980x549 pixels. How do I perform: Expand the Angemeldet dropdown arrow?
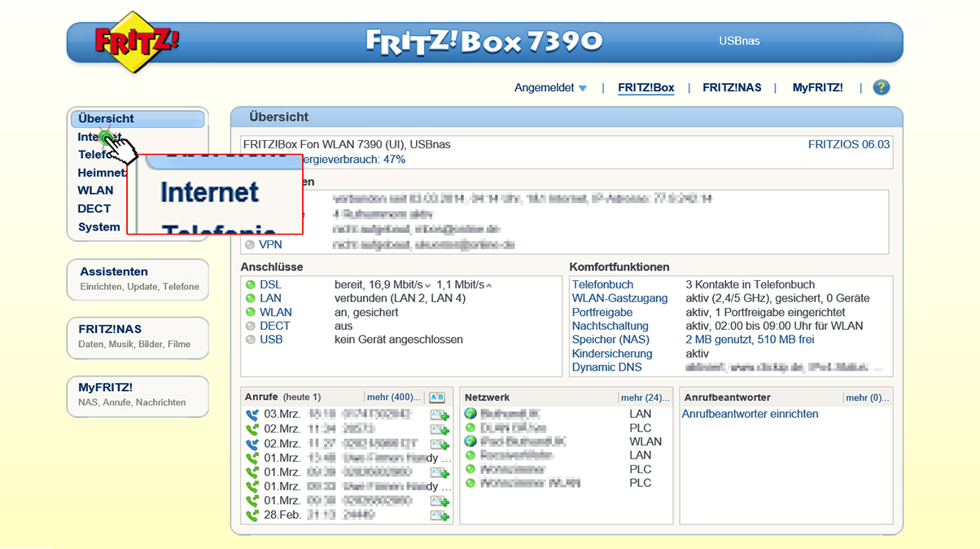(583, 89)
